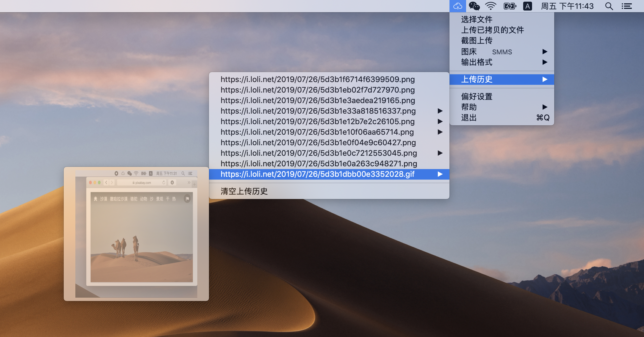
Task: Expand the 图床 SMMS submenu
Action: [502, 52]
